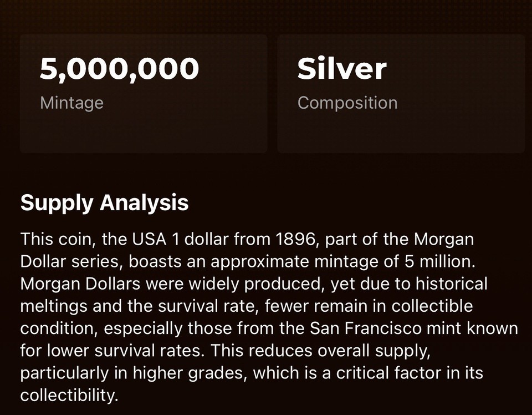Viewport: 532px width, 415px height.
Task: Select the Mintage label
Action: [x=71, y=103]
